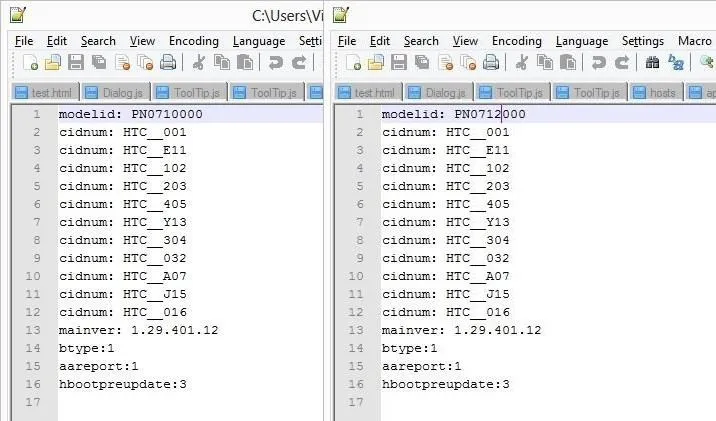The image size is (716, 421).
Task: Switch to test.html tab in right window
Action: click(368, 93)
